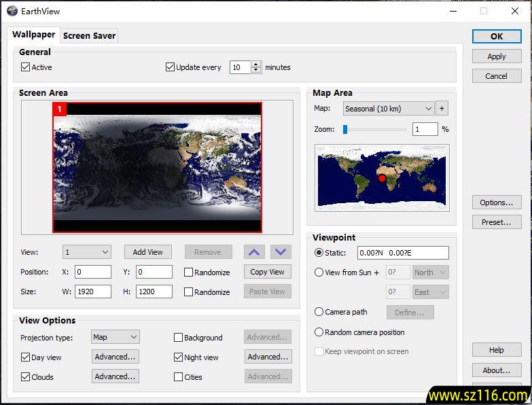532x405 pixels.
Task: Enable Randomize for Position
Action: point(188,272)
